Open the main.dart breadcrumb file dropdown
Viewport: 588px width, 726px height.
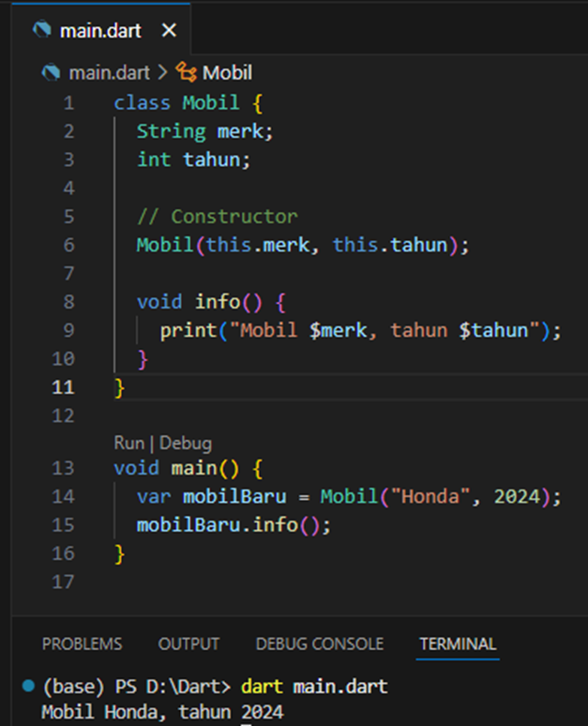103,72
